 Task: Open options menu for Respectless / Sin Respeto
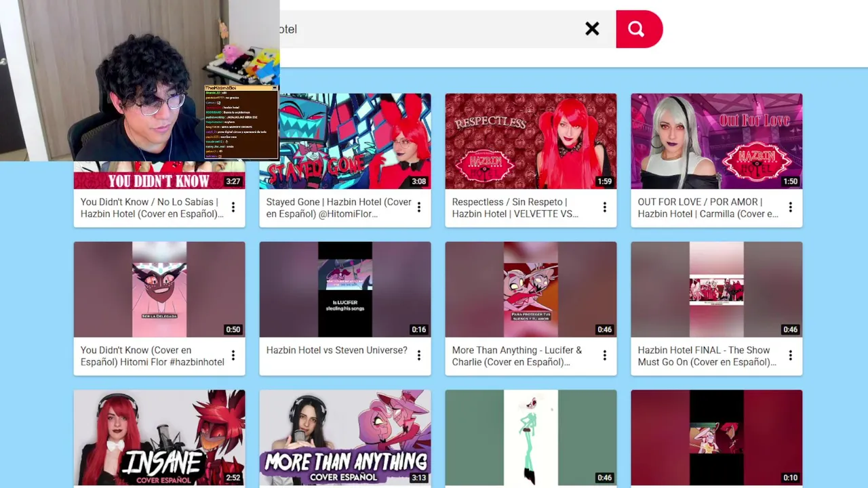[x=605, y=207]
